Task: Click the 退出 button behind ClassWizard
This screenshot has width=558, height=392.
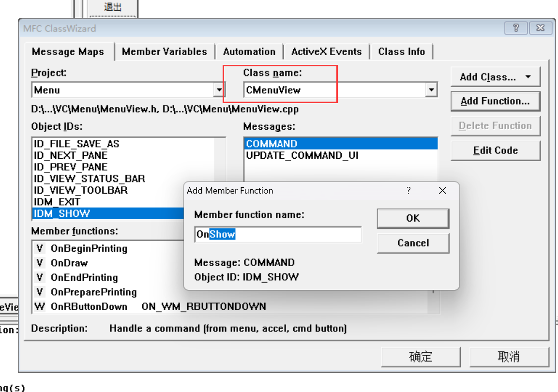Action: (112, 7)
